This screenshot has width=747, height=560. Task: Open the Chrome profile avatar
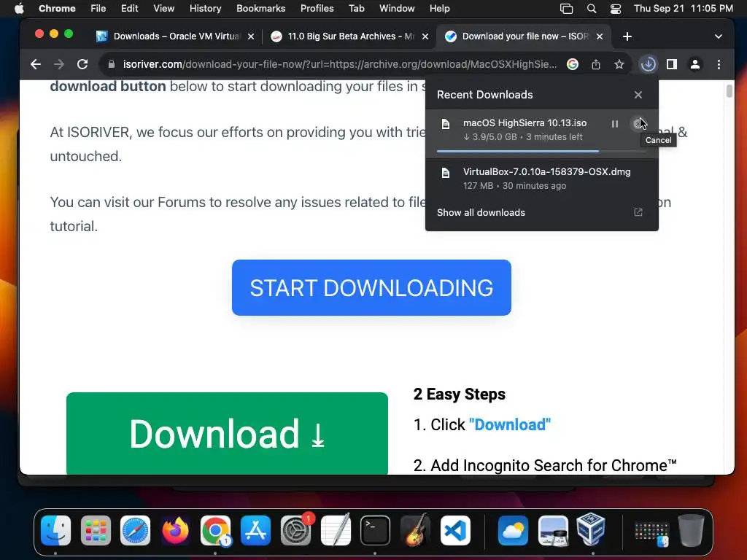click(x=695, y=64)
